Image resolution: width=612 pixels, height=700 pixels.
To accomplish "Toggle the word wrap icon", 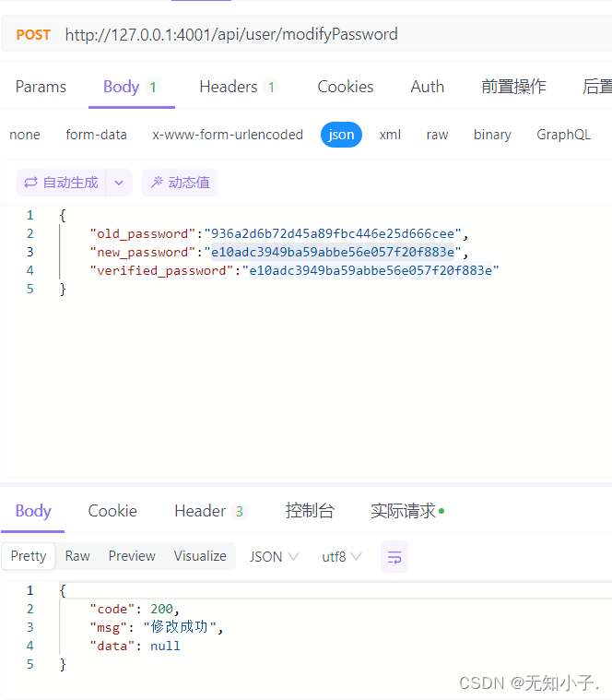I will pyautogui.click(x=394, y=557).
